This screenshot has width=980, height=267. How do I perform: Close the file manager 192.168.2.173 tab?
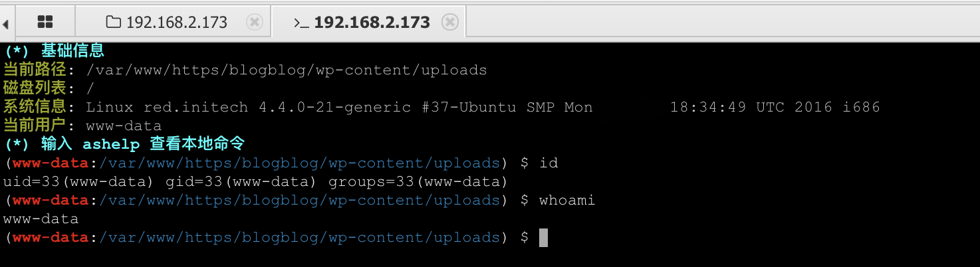click(254, 23)
